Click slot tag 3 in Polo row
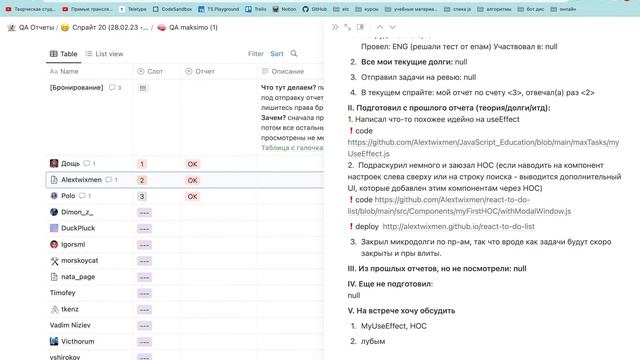This screenshot has height=360, width=640. (x=142, y=196)
